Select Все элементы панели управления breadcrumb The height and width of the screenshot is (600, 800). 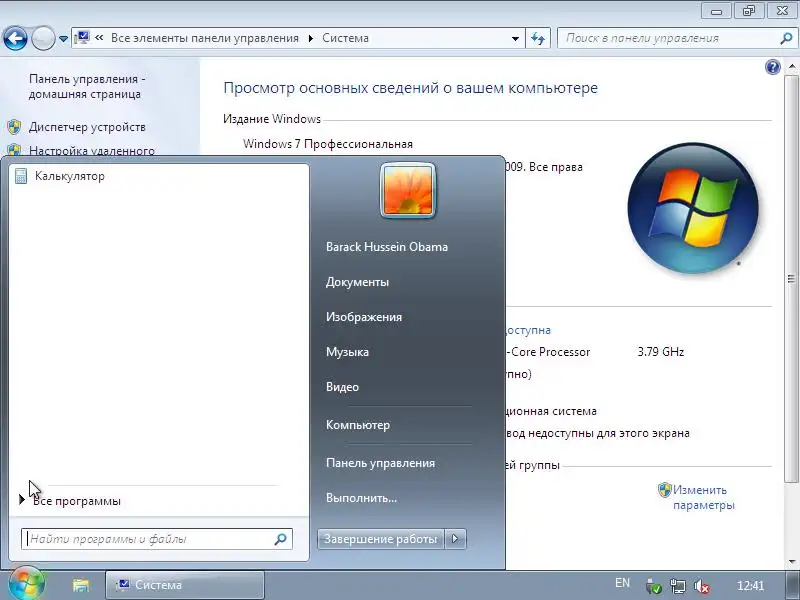point(205,38)
